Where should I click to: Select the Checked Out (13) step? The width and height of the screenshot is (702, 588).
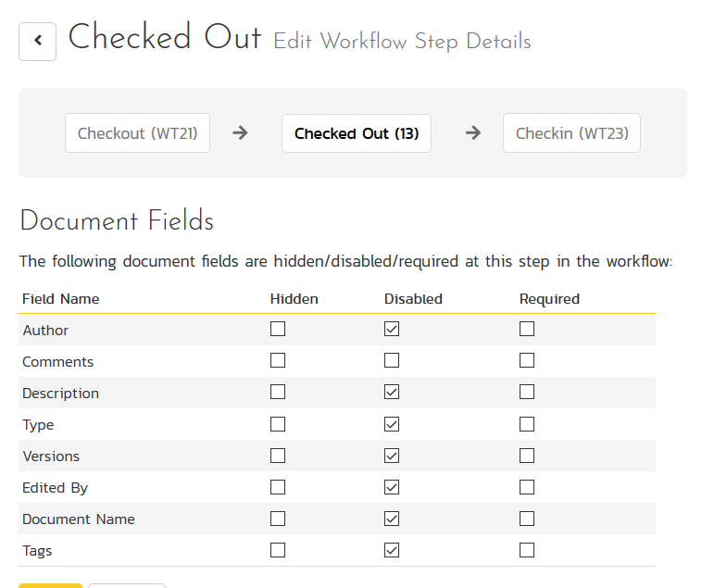(x=357, y=133)
